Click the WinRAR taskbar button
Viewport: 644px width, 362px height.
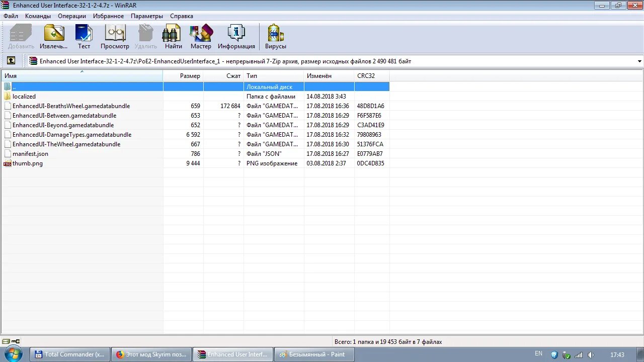tap(233, 354)
